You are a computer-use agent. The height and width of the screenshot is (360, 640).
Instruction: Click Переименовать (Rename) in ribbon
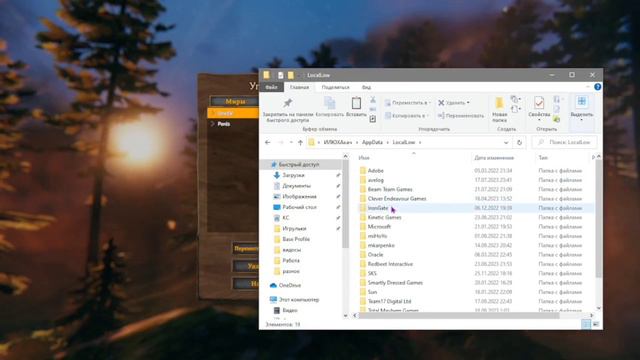pyautogui.click(x=460, y=116)
